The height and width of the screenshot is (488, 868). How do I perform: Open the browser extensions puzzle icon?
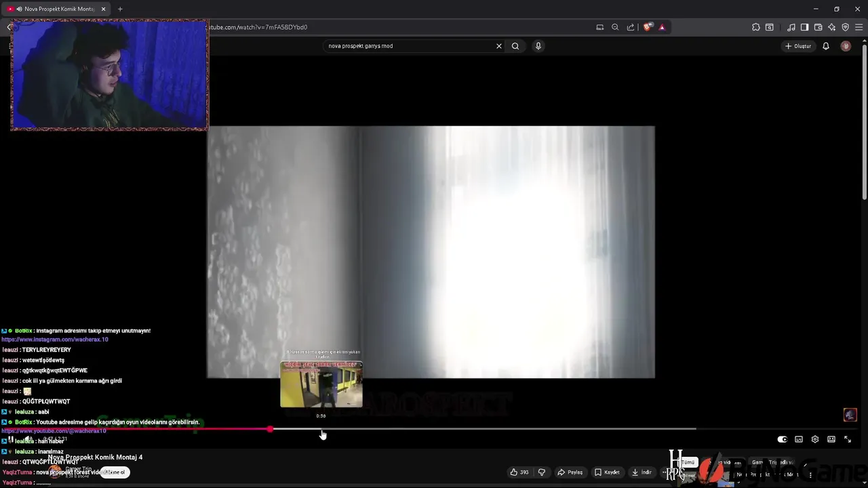point(756,27)
